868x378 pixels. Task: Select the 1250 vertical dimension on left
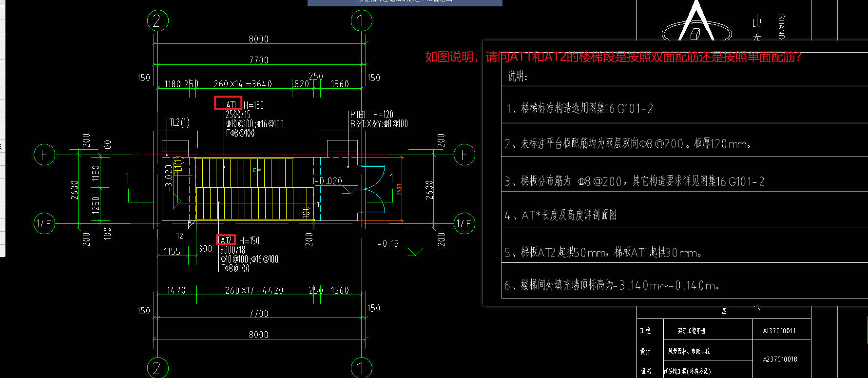pos(96,205)
